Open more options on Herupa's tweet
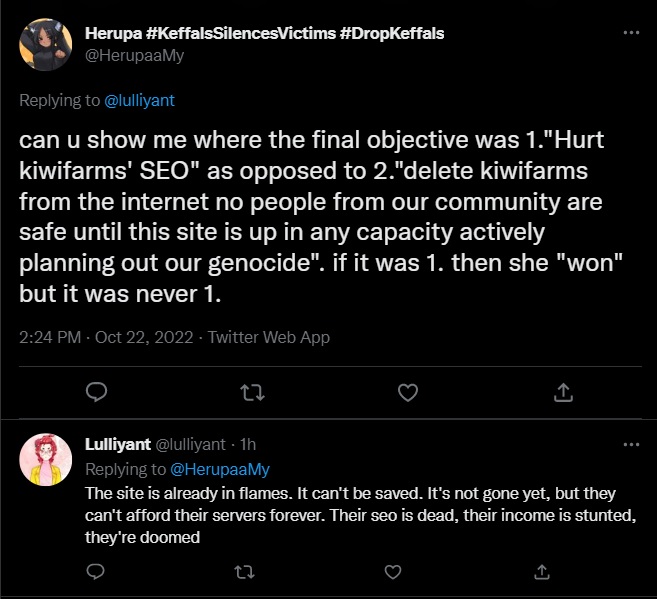 click(631, 33)
